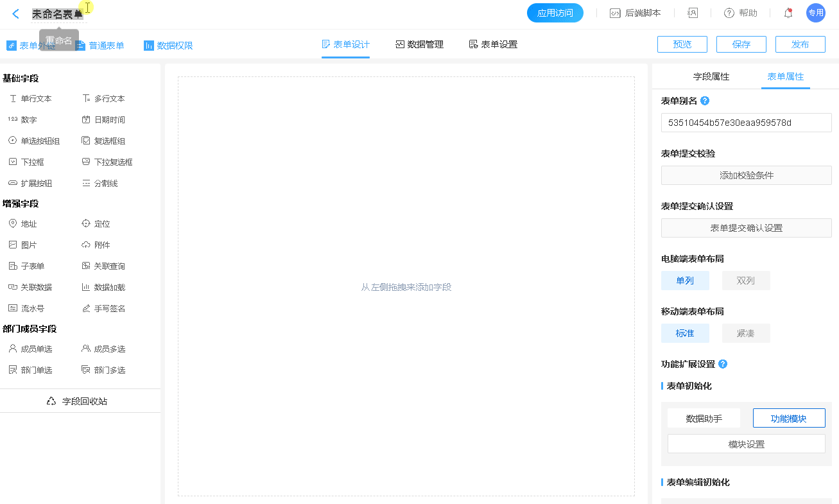
Task: Click the 功能扩展设置 help icon
Action: click(x=723, y=364)
